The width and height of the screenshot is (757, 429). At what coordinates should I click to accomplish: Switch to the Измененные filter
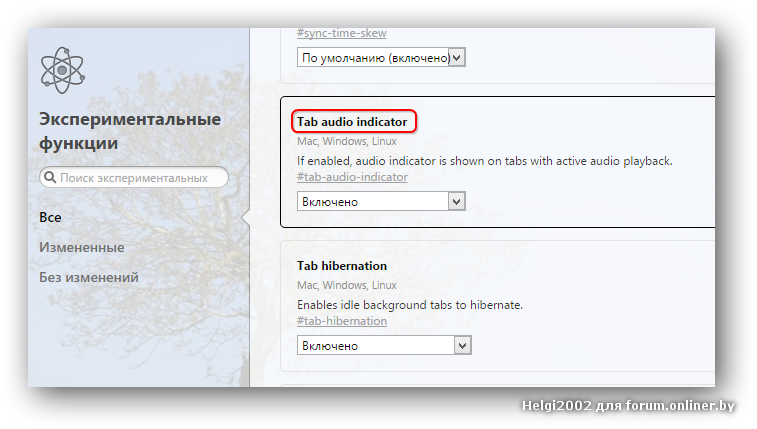(82, 248)
